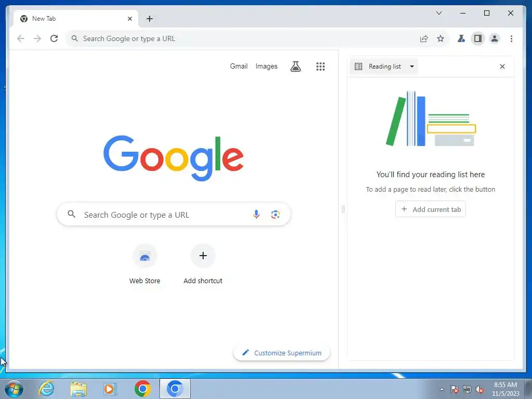Search by image with Lens icon

(275, 215)
